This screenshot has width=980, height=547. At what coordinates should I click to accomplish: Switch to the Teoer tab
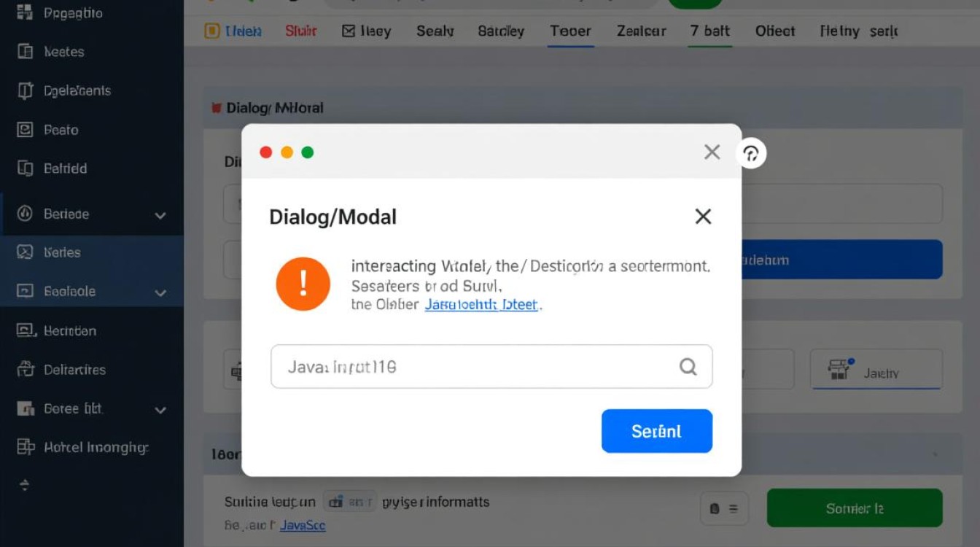coord(570,31)
